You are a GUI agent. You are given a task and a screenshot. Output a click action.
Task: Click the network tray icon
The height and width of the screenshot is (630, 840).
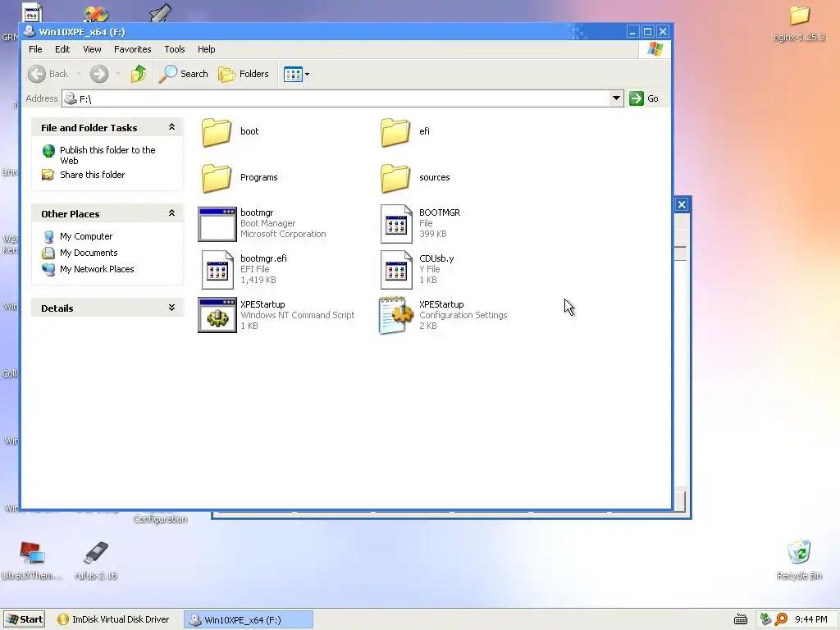click(766, 619)
